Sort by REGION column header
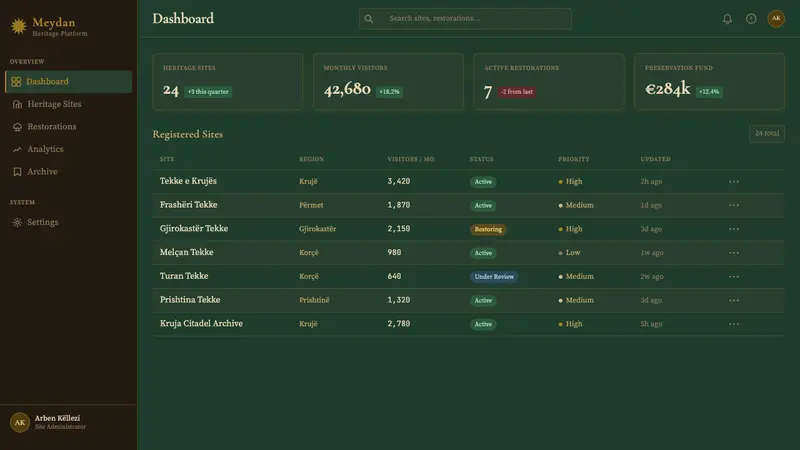Image resolution: width=800 pixels, height=450 pixels. pos(311,159)
